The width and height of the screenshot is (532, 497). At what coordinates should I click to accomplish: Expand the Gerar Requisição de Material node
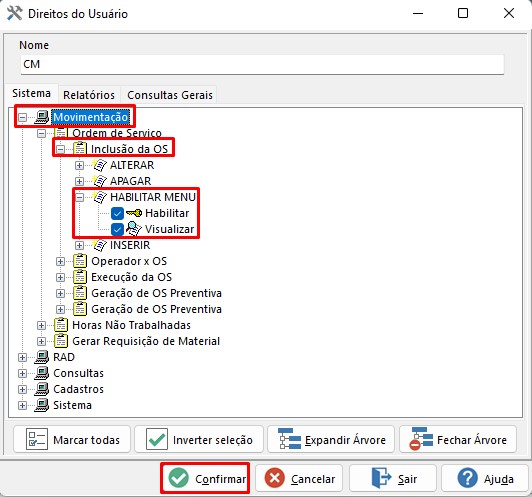point(41,341)
